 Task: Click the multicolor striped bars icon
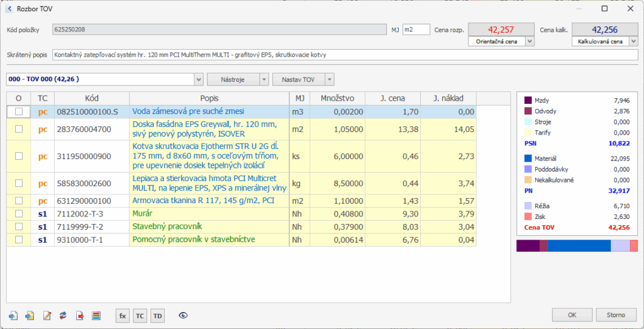pyautogui.click(x=96, y=315)
